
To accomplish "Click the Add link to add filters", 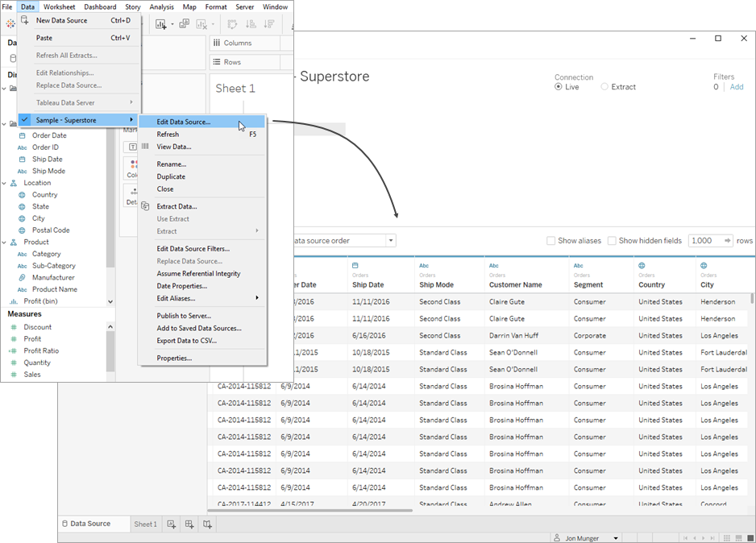I will (735, 86).
